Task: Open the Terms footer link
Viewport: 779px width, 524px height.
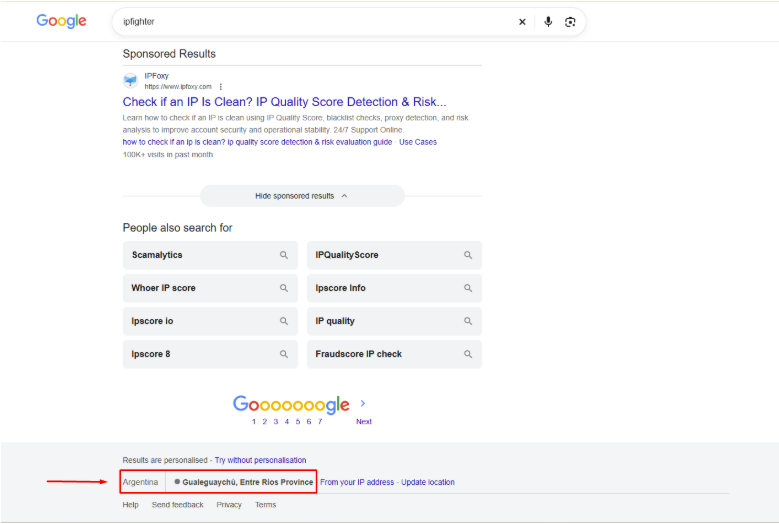Action: tap(266, 505)
